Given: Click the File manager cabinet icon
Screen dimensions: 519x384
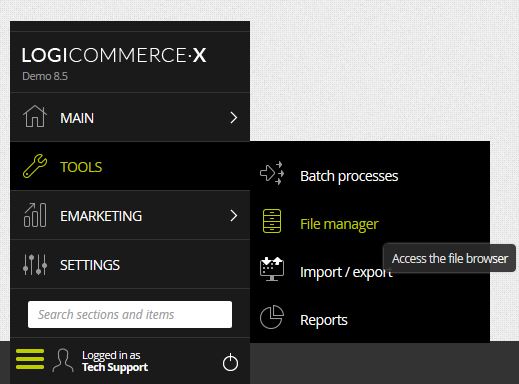Looking at the screenshot, I should (x=272, y=221).
